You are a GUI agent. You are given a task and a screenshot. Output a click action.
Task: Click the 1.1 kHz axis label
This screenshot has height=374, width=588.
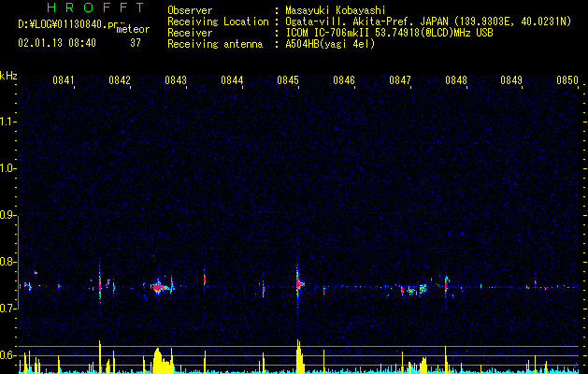(x=7, y=122)
